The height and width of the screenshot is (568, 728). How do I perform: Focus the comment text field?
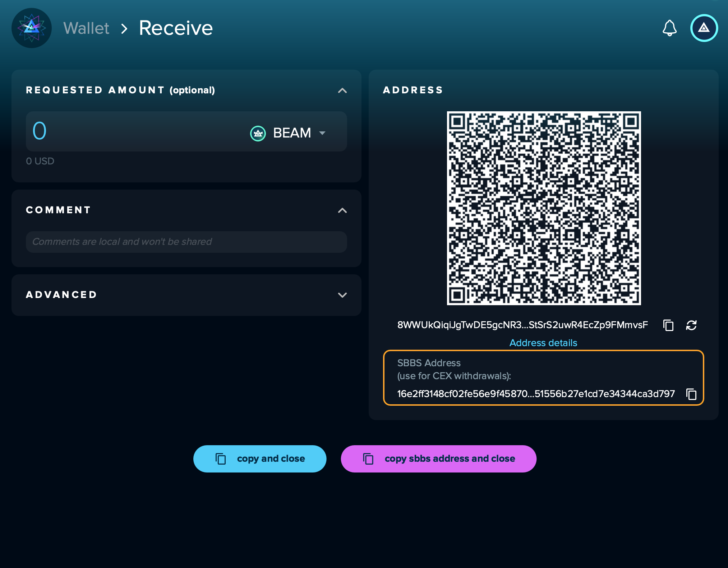coord(186,242)
